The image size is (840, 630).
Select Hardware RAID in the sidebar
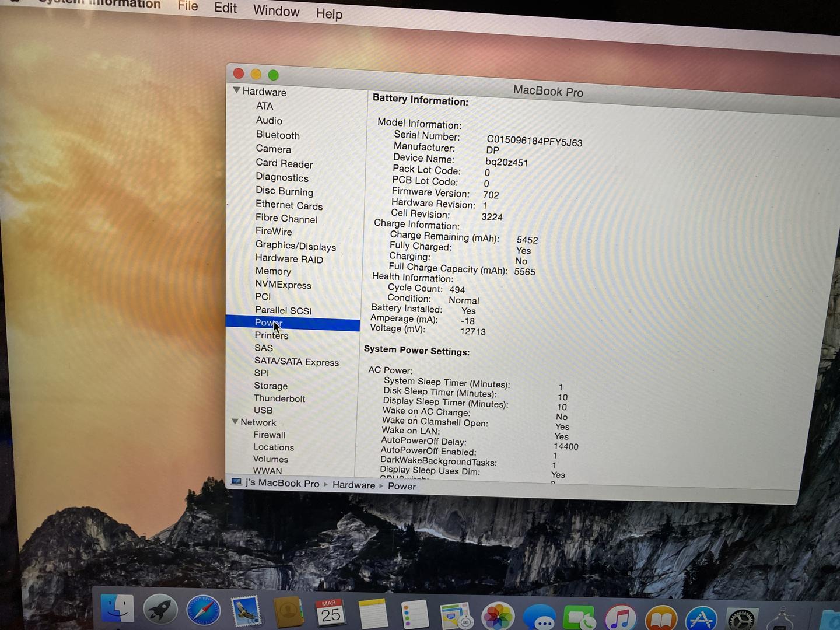[x=289, y=258]
